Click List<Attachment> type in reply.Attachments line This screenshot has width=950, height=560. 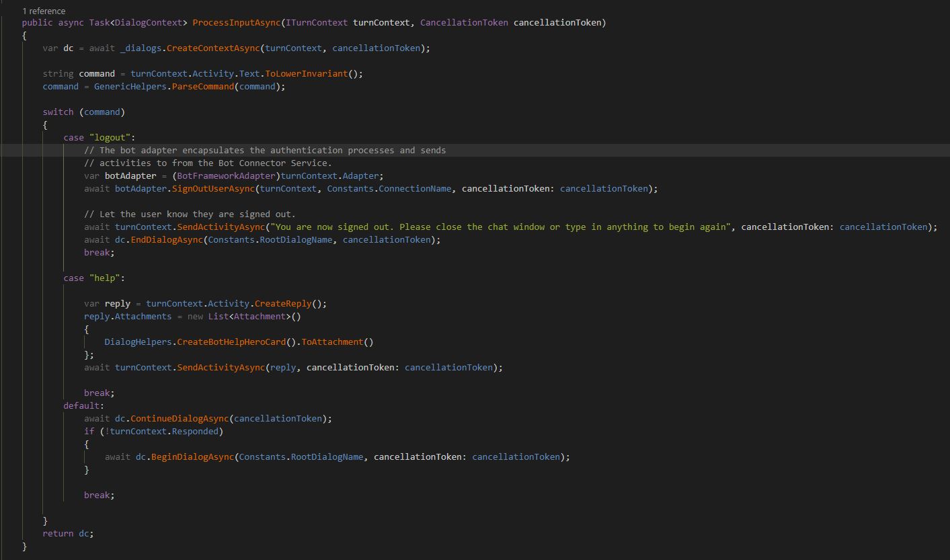point(249,316)
